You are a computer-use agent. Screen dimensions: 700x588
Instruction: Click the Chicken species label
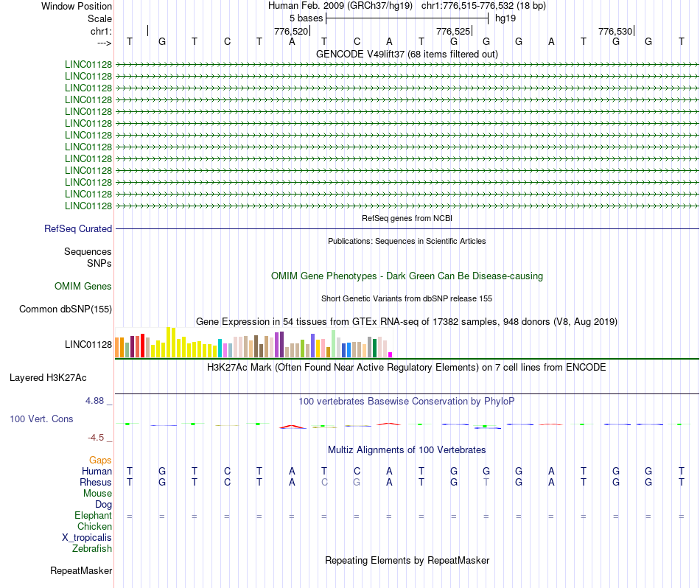point(94,526)
